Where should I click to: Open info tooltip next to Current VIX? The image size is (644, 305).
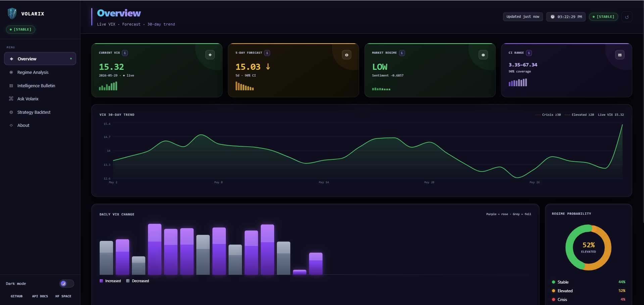[x=125, y=53]
